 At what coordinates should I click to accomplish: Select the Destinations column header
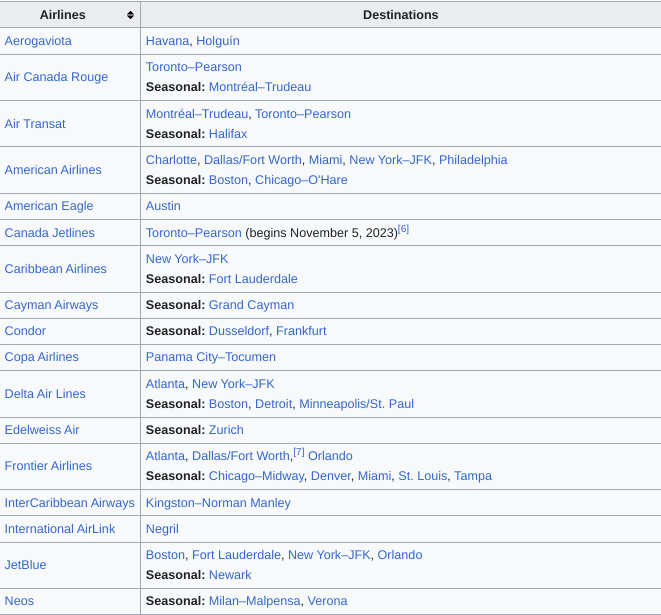(400, 15)
